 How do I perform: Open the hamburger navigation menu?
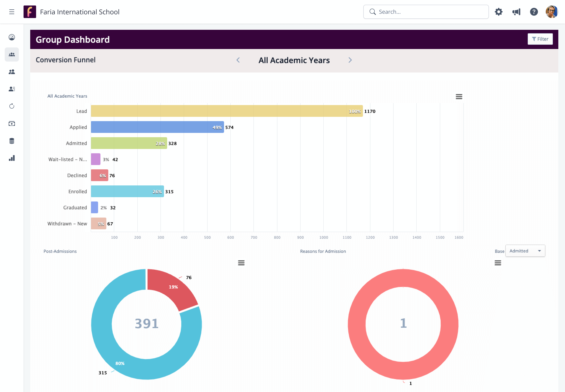pos(12,12)
